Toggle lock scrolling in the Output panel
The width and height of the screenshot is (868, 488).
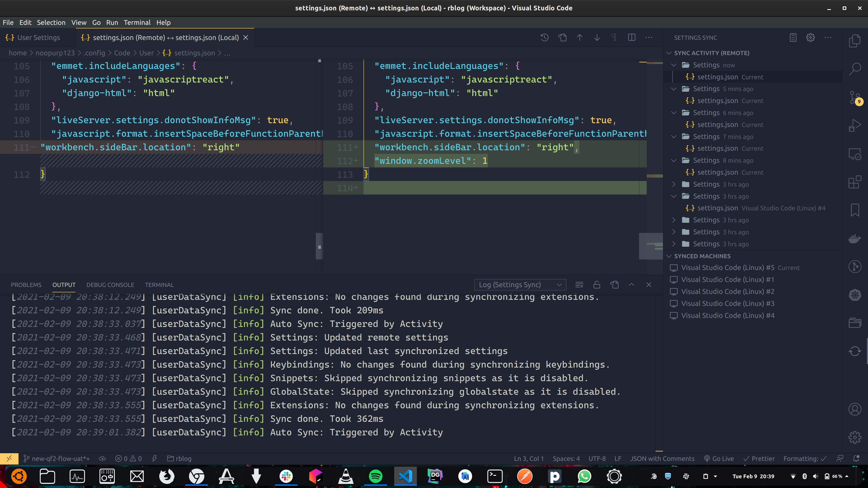click(x=597, y=285)
